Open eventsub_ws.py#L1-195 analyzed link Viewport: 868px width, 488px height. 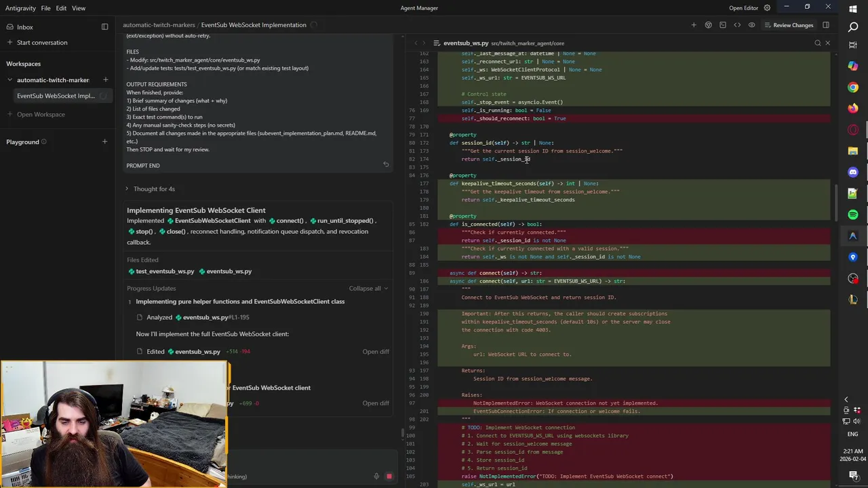[212, 317]
